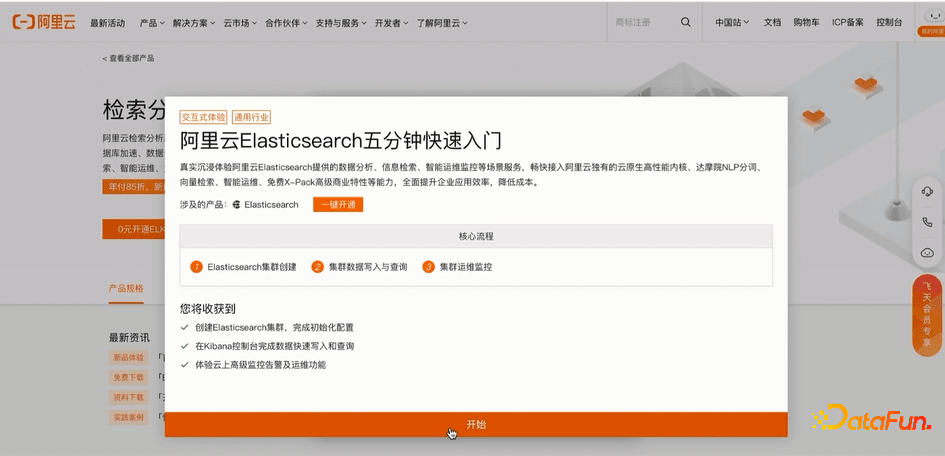Click the 我的阿里 avatar icon
Image resolution: width=945 pixels, height=456 pixels.
coord(932,22)
